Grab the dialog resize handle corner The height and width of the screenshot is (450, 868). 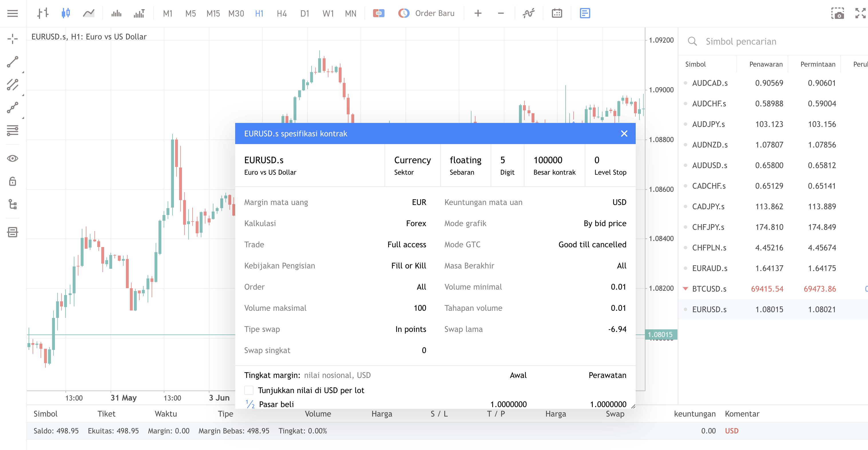click(x=633, y=406)
